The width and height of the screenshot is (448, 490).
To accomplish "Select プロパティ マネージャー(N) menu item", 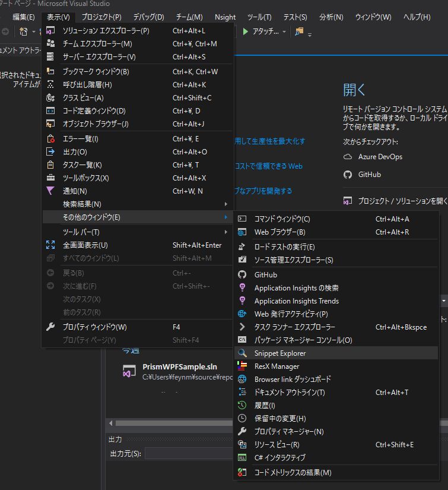I will pyautogui.click(x=336, y=431).
